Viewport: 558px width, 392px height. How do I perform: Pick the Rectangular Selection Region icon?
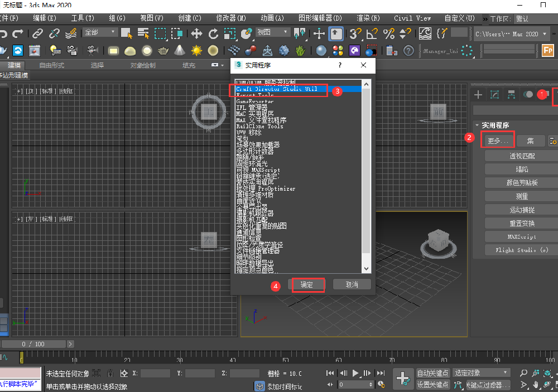point(160,34)
